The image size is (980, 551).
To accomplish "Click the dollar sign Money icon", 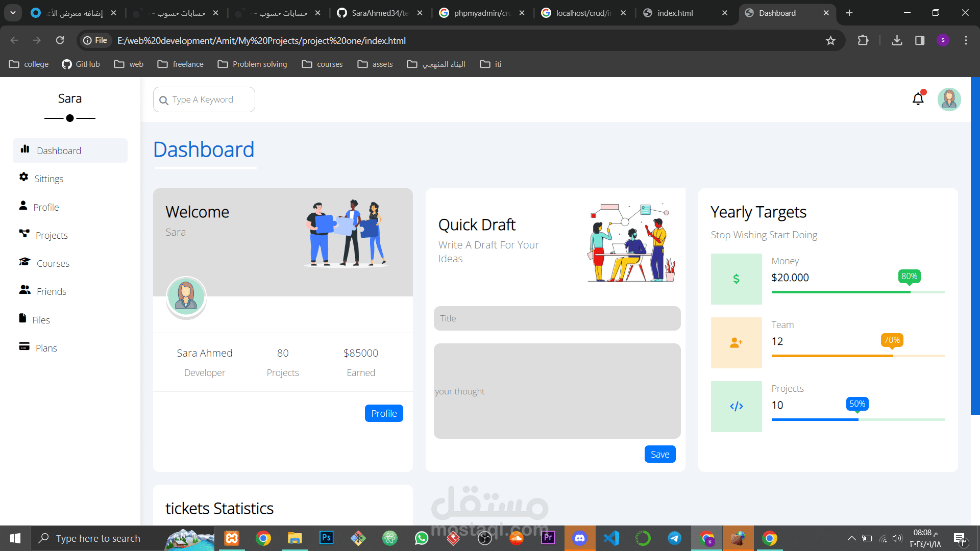I will click(736, 279).
